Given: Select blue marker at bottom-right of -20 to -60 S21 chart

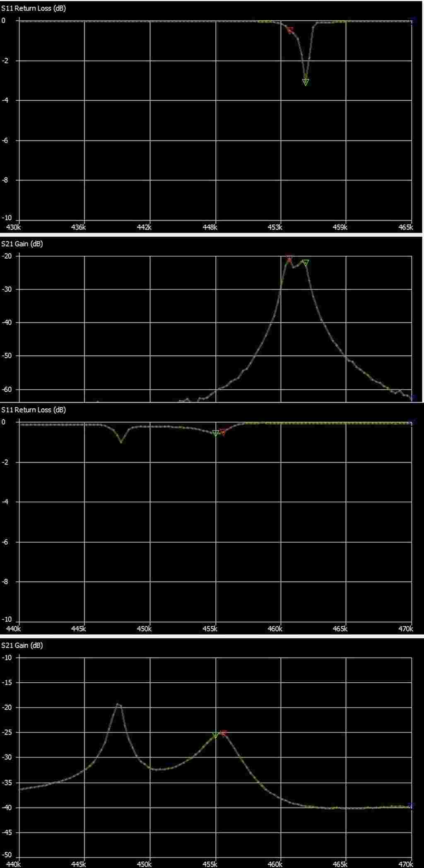Looking at the screenshot, I should pyautogui.click(x=412, y=398).
